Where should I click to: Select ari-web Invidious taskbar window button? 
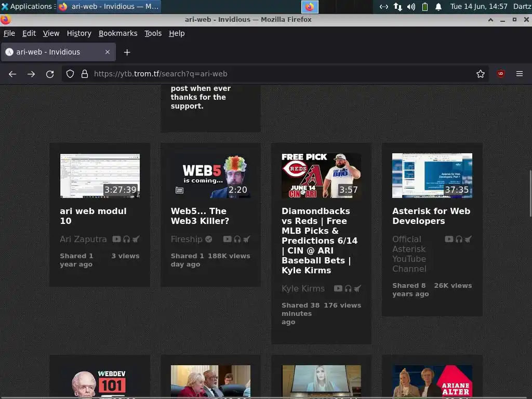109,6
